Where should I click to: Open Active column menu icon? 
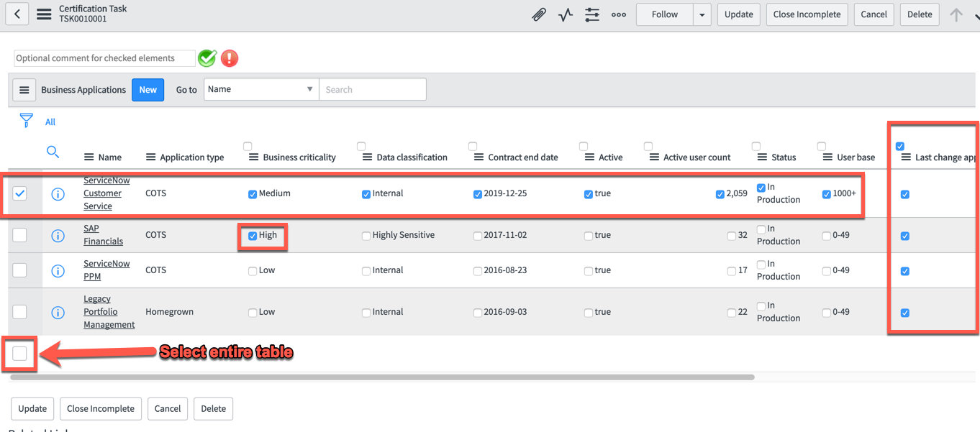click(x=589, y=157)
